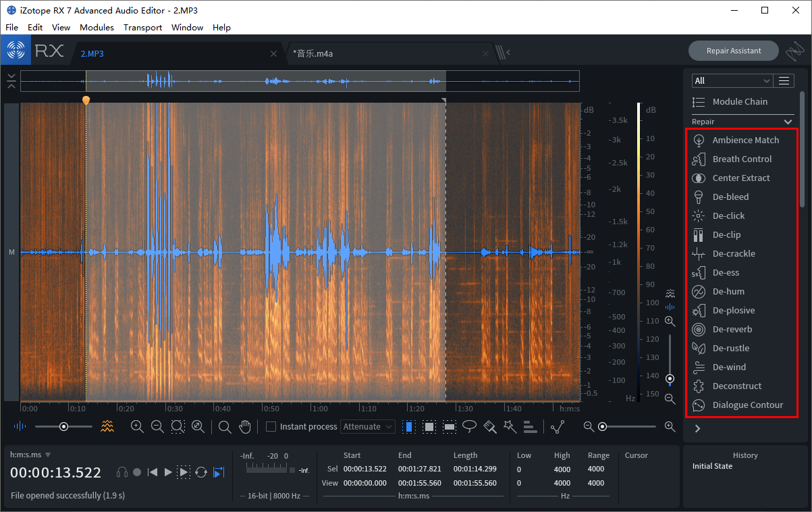Open the Attenuate mode dropdown
The height and width of the screenshot is (512, 812).
[x=368, y=426]
